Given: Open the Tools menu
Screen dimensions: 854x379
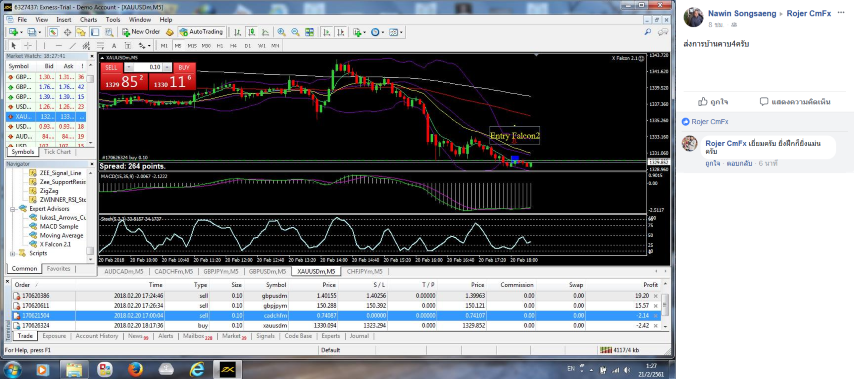Looking at the screenshot, I should tap(113, 20).
